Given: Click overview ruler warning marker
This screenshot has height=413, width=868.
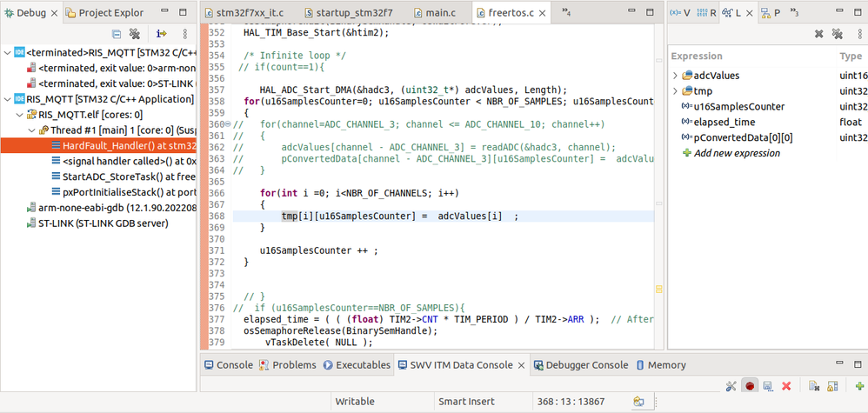Looking at the screenshot, I should click(x=658, y=289).
